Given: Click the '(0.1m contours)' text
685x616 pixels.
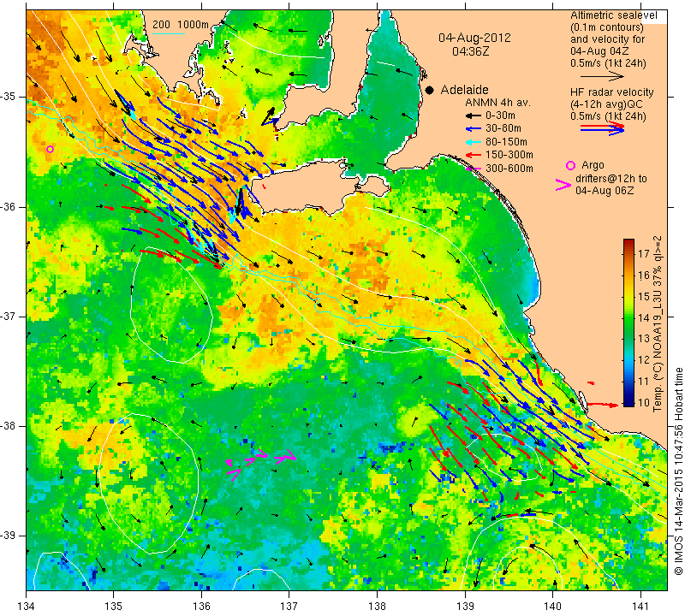Looking at the screenshot, I should [x=607, y=27].
